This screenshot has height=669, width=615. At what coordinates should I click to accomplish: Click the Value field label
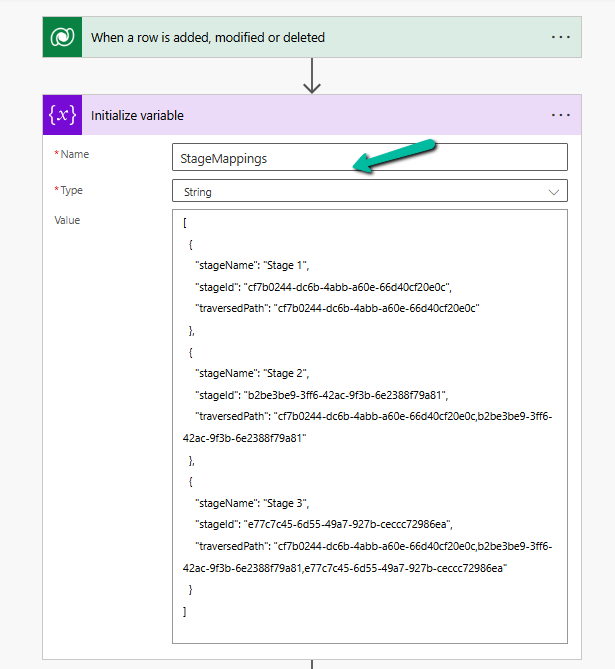coord(67,220)
